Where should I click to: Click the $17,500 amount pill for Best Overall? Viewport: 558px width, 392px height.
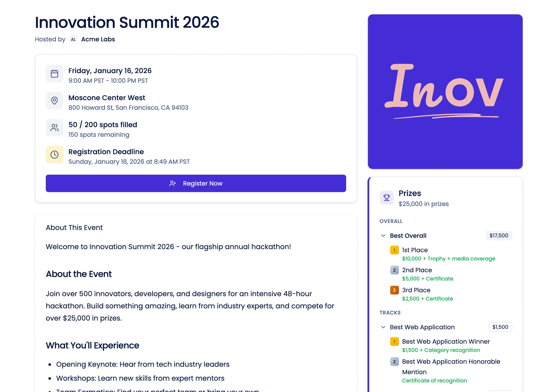[499, 236]
